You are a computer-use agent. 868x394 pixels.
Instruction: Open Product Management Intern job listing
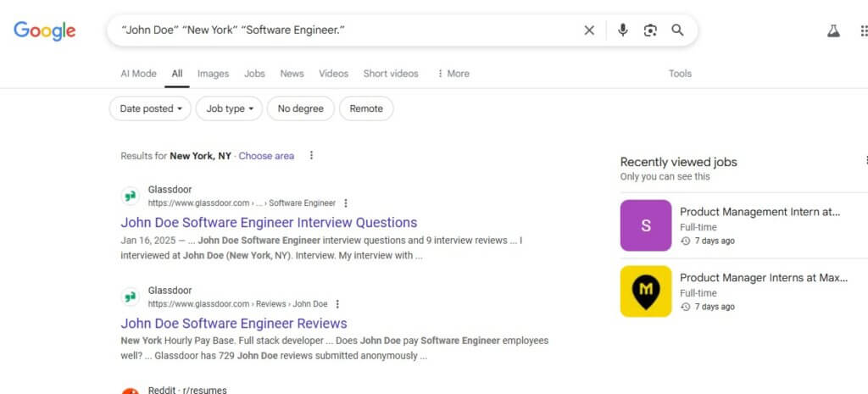[x=760, y=212]
